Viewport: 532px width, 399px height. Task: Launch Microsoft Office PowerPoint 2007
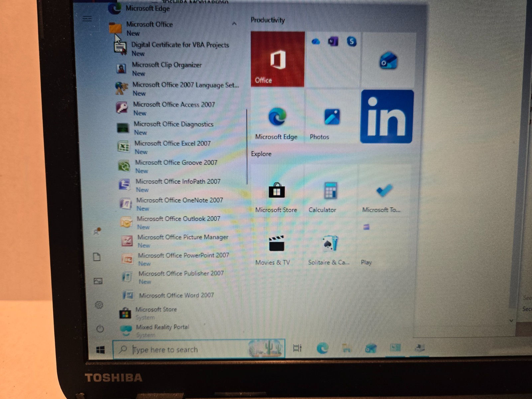point(183,259)
